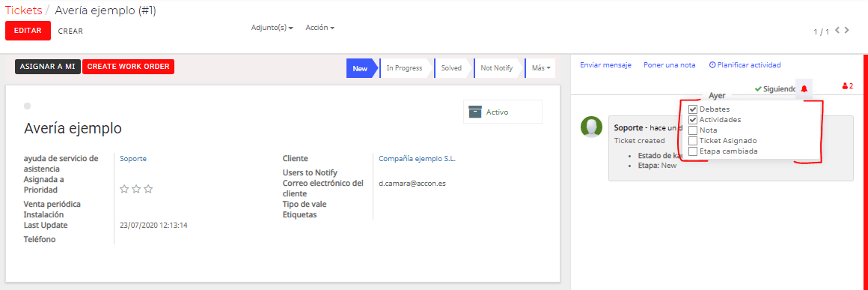Go to next record arrow

(x=846, y=31)
